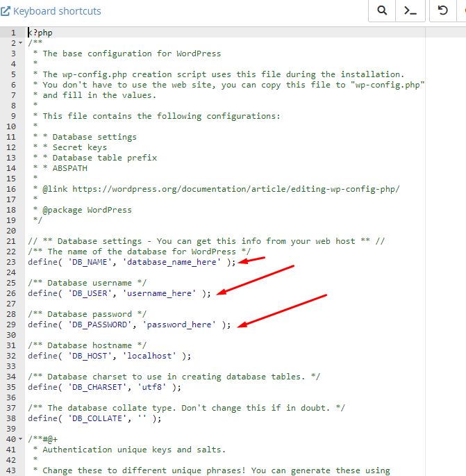Collapse the comment block at line 2
This screenshot has width=466, height=476.
(21, 43)
